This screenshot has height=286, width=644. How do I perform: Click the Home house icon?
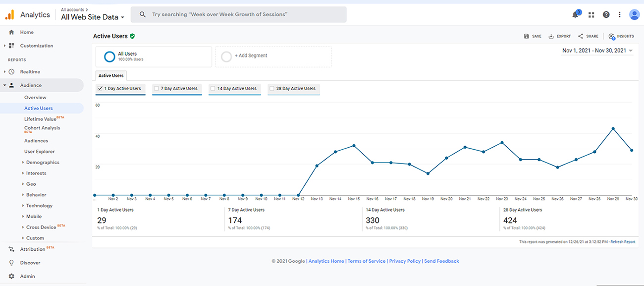[x=11, y=32]
